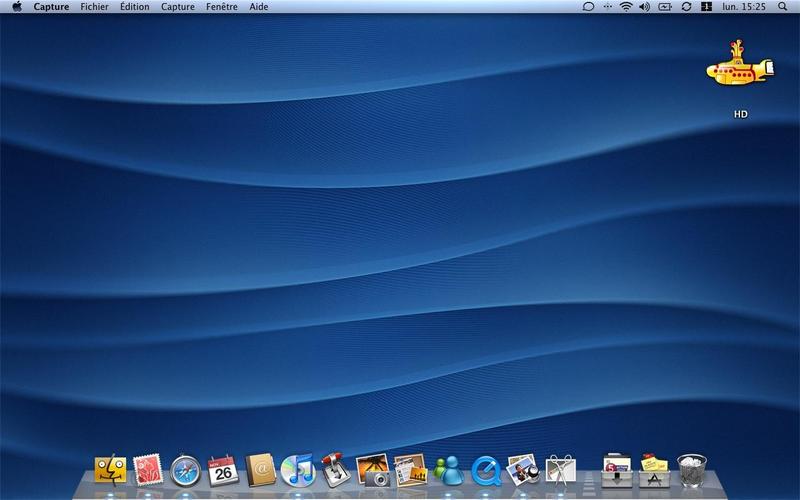Image resolution: width=800 pixels, height=500 pixels.
Task: Open the Mail stamp icon
Action: click(148, 469)
